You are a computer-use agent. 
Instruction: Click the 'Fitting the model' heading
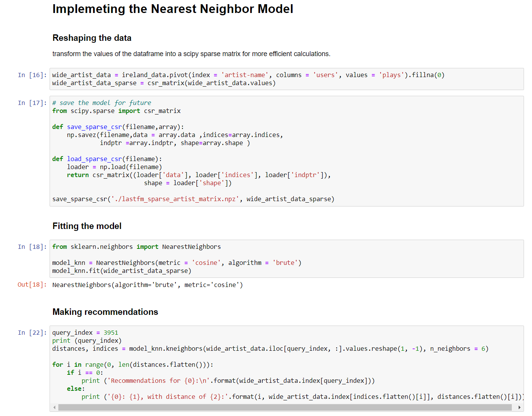point(87,226)
